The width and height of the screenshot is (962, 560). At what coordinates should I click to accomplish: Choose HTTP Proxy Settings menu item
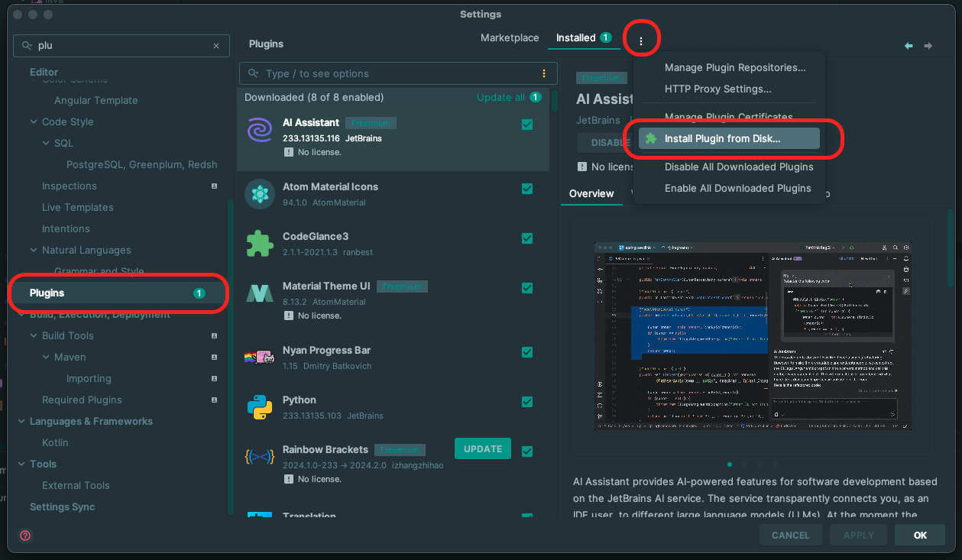point(718,89)
